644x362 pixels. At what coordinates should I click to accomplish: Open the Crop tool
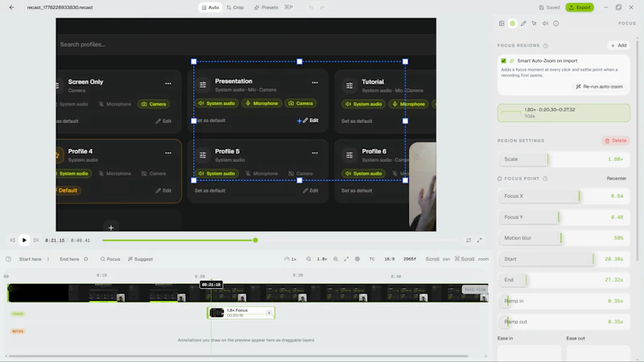(235, 7)
